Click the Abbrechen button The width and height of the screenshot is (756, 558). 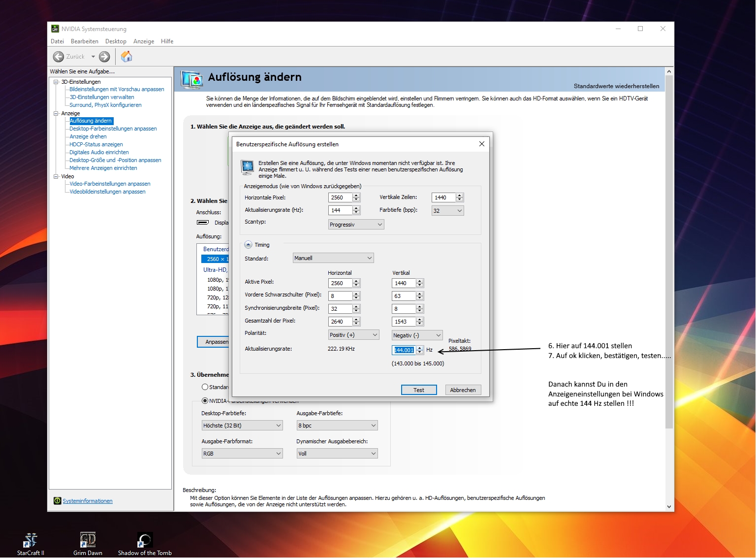tap(463, 390)
